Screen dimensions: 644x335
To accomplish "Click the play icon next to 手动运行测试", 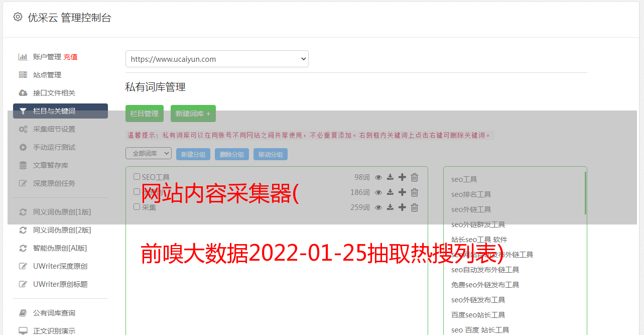I will click(x=23, y=147).
